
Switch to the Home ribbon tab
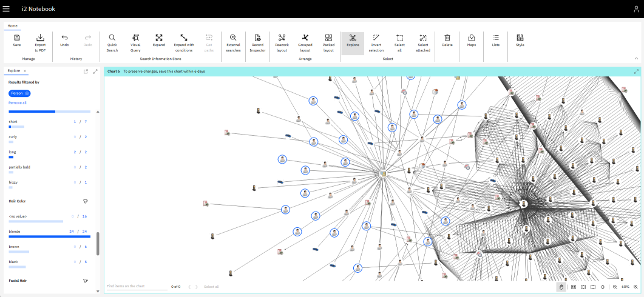[12, 26]
